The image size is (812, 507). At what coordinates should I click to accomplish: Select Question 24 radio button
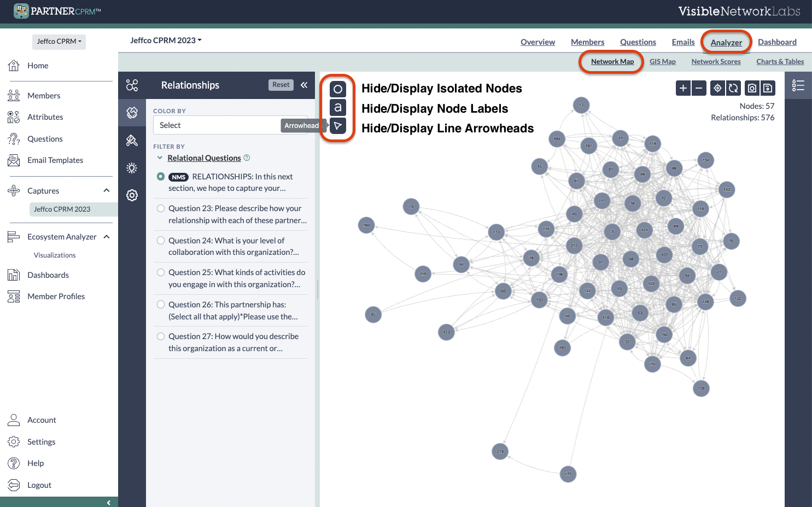[161, 241]
